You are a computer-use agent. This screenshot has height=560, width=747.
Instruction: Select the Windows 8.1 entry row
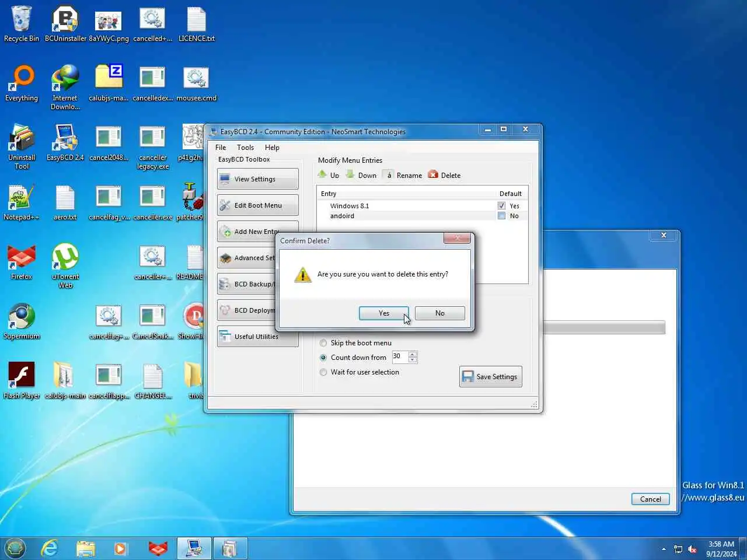[421, 206]
